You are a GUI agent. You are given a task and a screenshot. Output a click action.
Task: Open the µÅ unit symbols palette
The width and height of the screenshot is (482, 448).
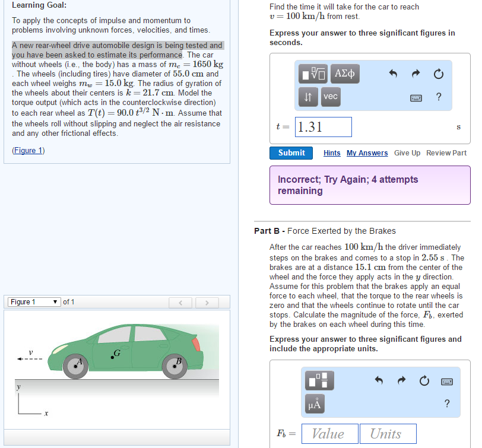(315, 403)
